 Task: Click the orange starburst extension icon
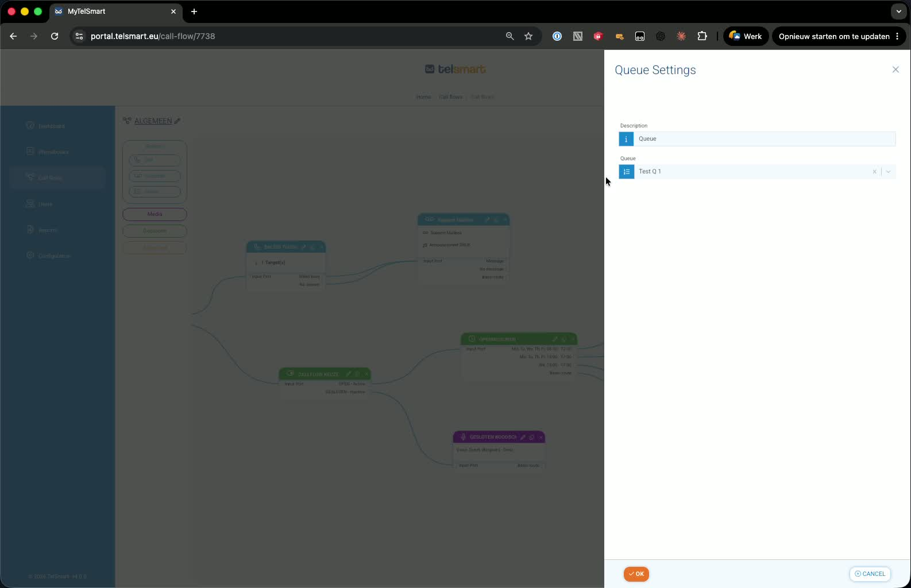pos(681,36)
